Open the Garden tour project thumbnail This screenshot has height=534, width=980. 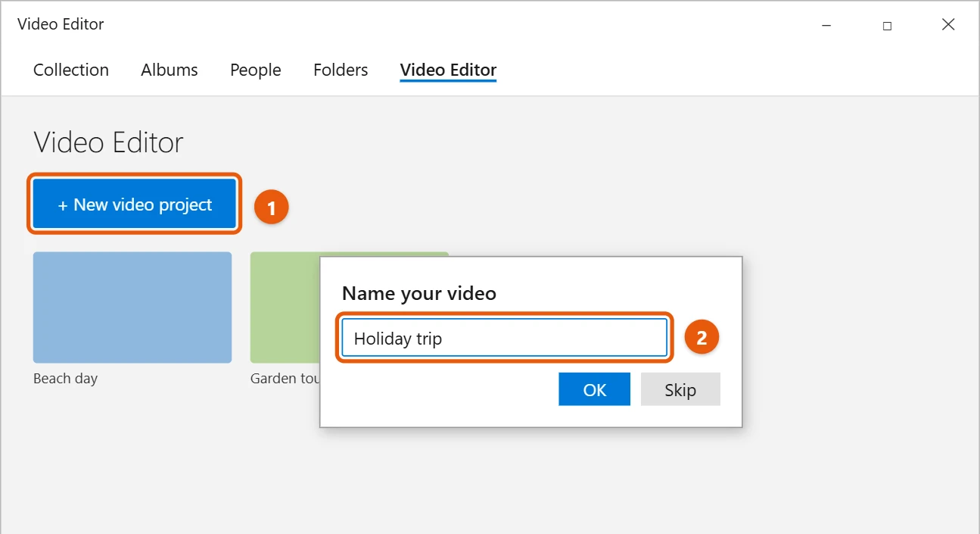(x=285, y=308)
